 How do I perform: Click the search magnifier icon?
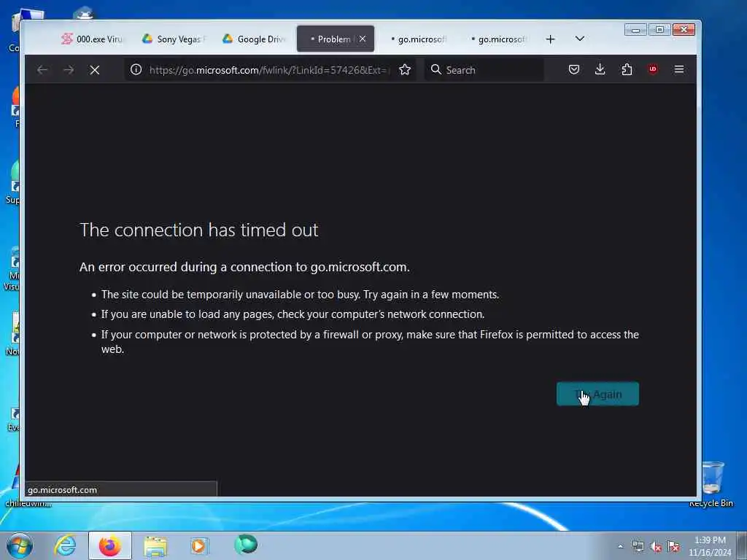(436, 69)
